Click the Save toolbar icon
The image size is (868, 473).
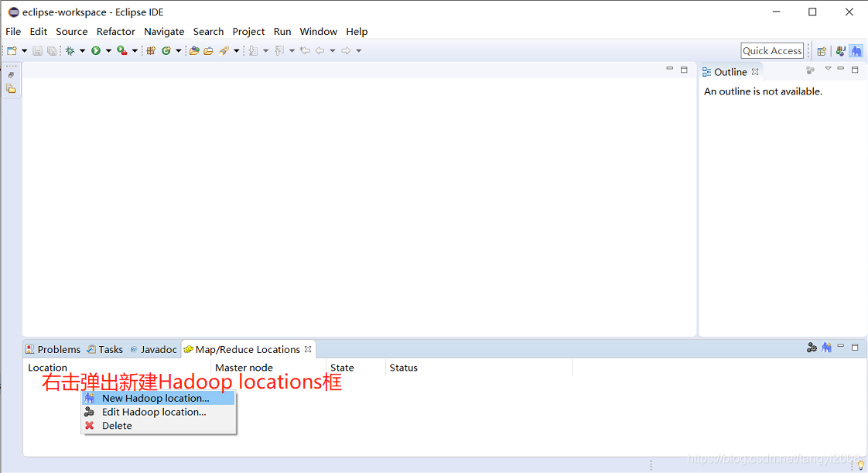click(x=38, y=51)
